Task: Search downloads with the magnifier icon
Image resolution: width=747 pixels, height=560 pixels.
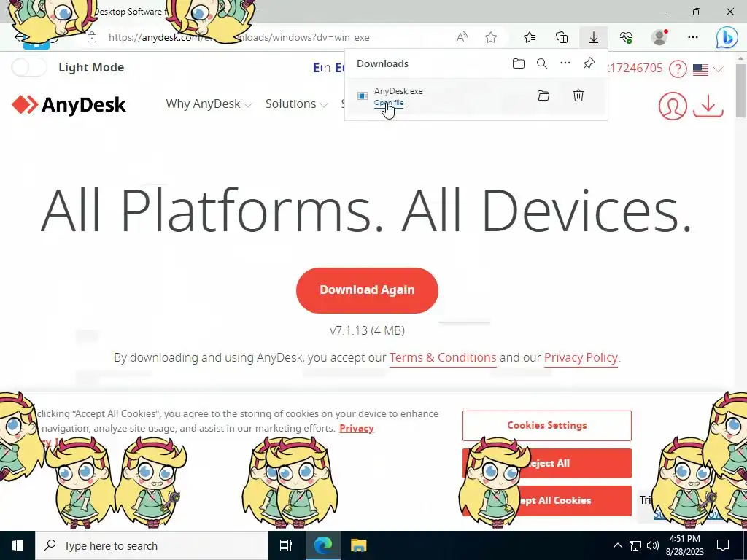Action: [x=542, y=64]
